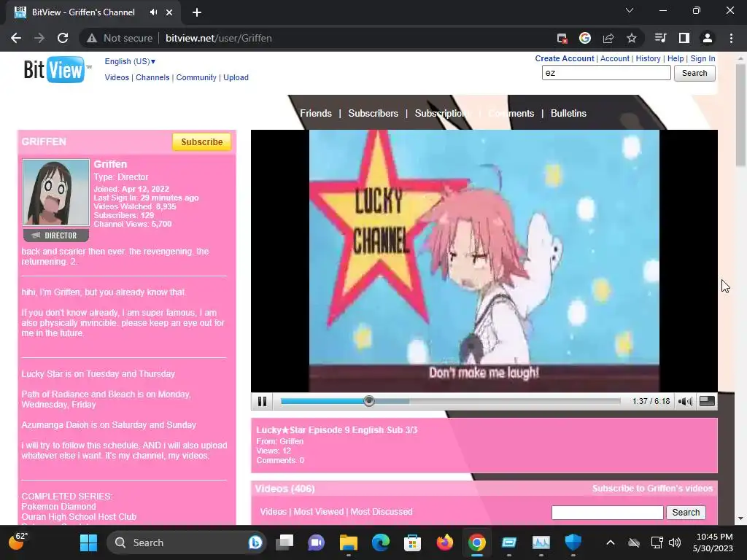Image resolution: width=747 pixels, height=560 pixels.
Task: Open the Channels link in site header
Action: tap(152, 77)
